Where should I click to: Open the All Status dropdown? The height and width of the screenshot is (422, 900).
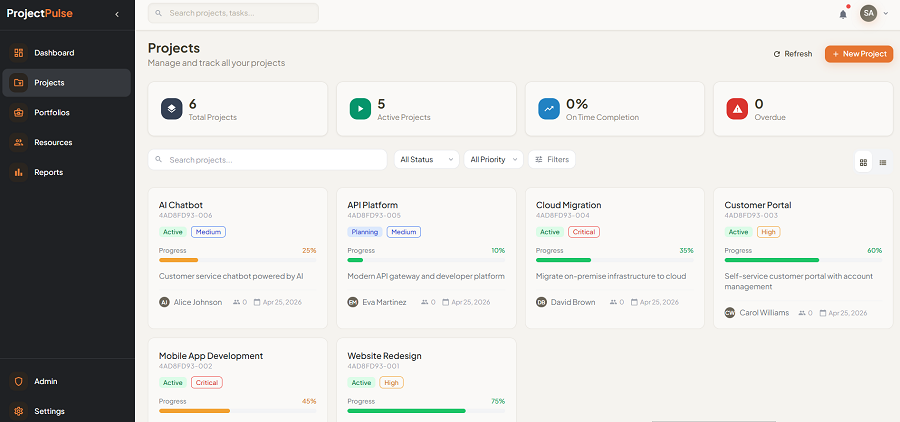[x=426, y=159]
